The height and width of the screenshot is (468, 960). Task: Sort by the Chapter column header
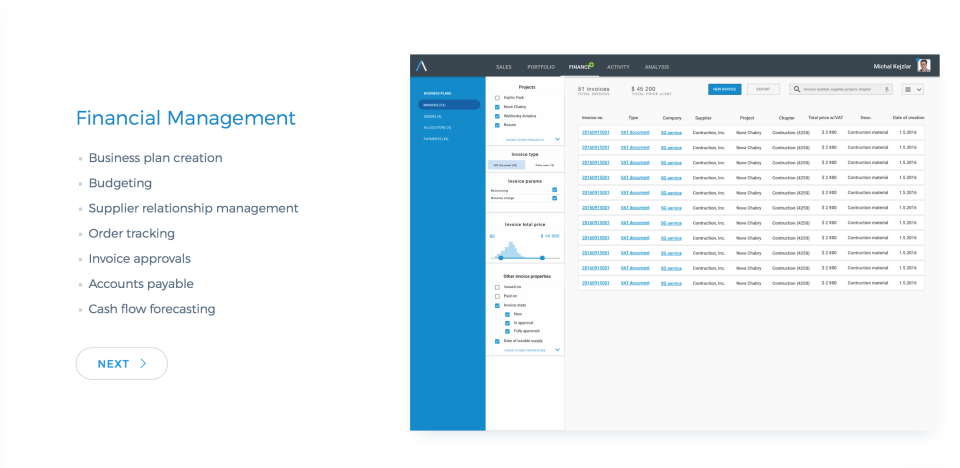point(787,118)
